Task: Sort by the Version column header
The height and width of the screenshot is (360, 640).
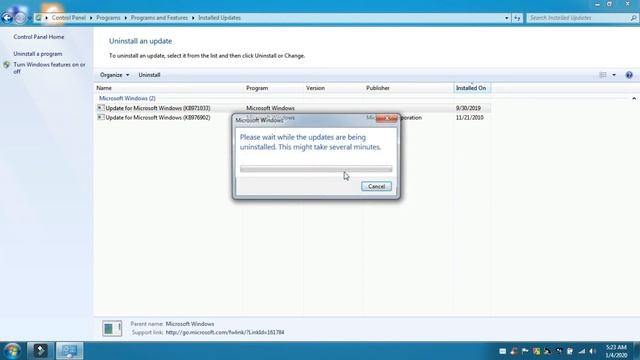Action: coord(333,88)
